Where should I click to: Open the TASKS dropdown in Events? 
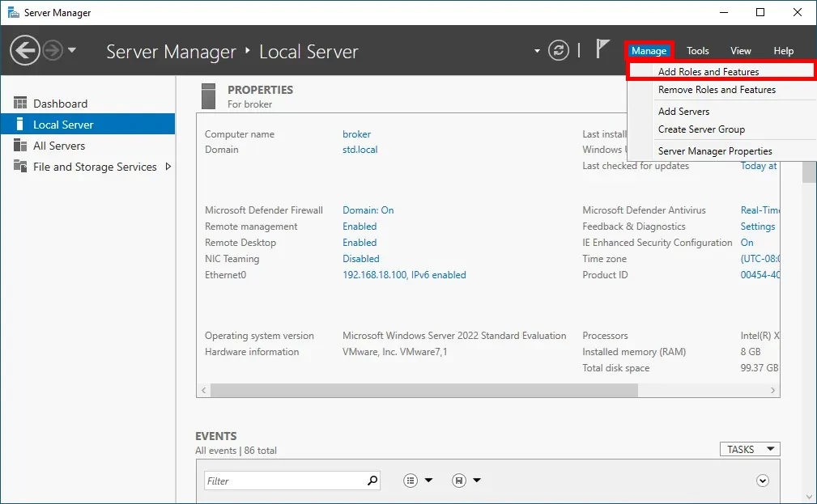tap(749, 448)
